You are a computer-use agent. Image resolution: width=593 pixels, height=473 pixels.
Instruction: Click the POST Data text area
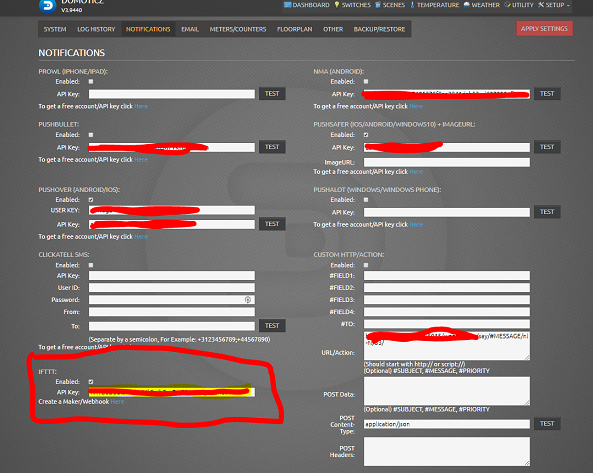(447, 391)
